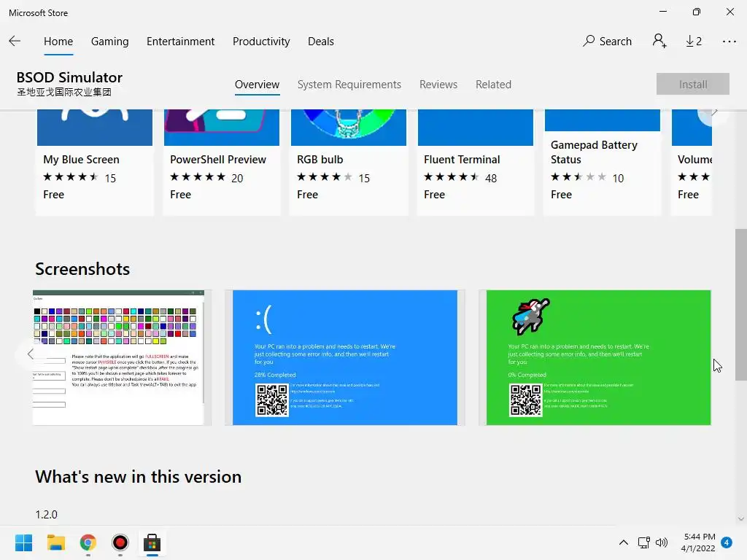The width and height of the screenshot is (747, 560).
Task: Open the My Blue Screen app card
Action: pos(95,162)
